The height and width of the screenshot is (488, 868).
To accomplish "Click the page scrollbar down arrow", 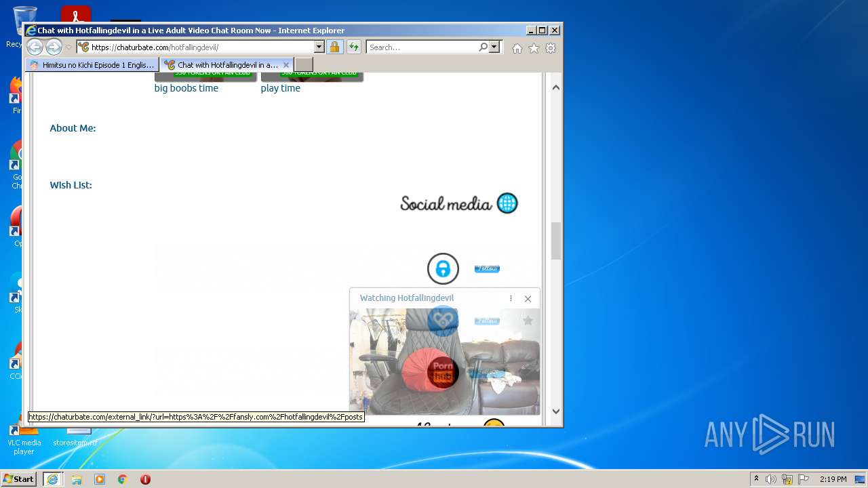I will tap(556, 411).
